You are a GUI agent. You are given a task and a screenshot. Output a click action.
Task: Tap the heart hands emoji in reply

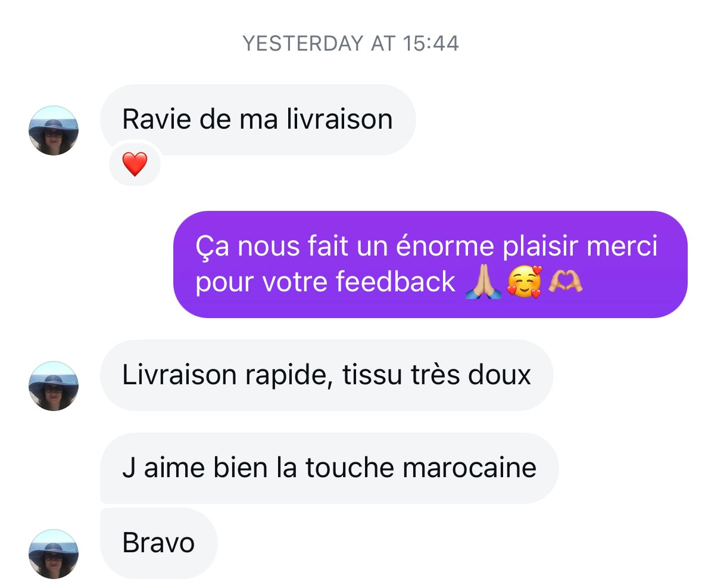coord(566,282)
